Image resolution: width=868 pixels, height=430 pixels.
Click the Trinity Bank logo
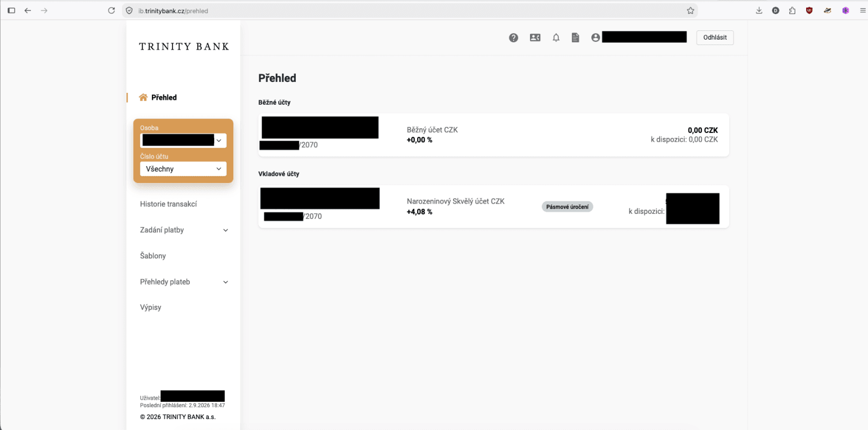click(x=184, y=47)
